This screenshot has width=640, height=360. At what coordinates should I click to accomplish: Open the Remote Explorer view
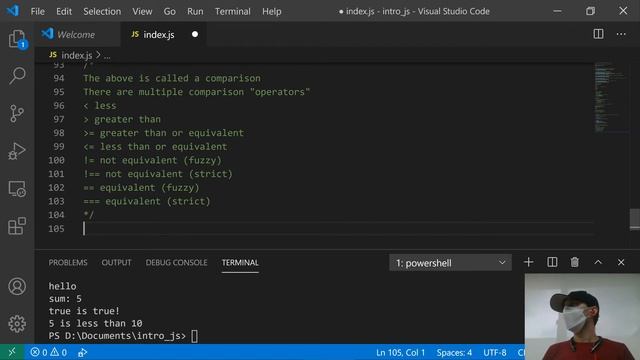17,189
